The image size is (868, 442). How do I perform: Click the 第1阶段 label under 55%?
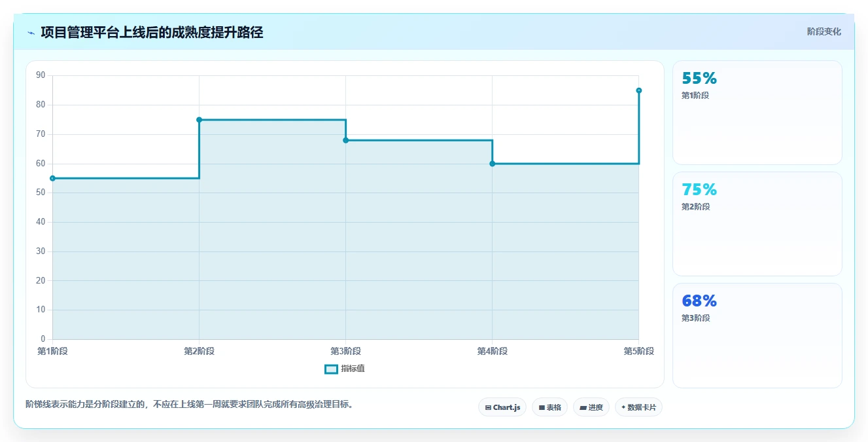point(695,96)
